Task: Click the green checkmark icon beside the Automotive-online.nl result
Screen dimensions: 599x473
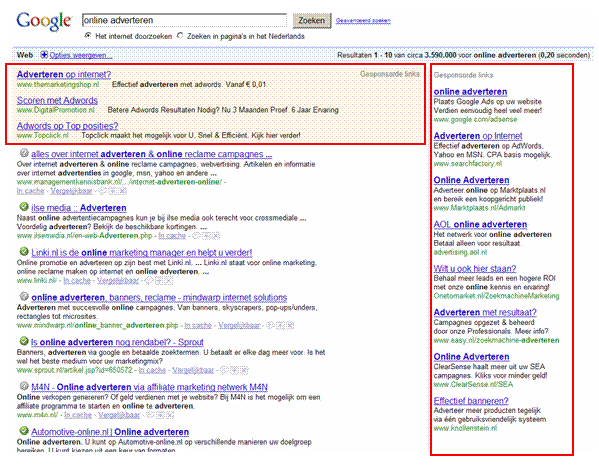Action: 24,431
